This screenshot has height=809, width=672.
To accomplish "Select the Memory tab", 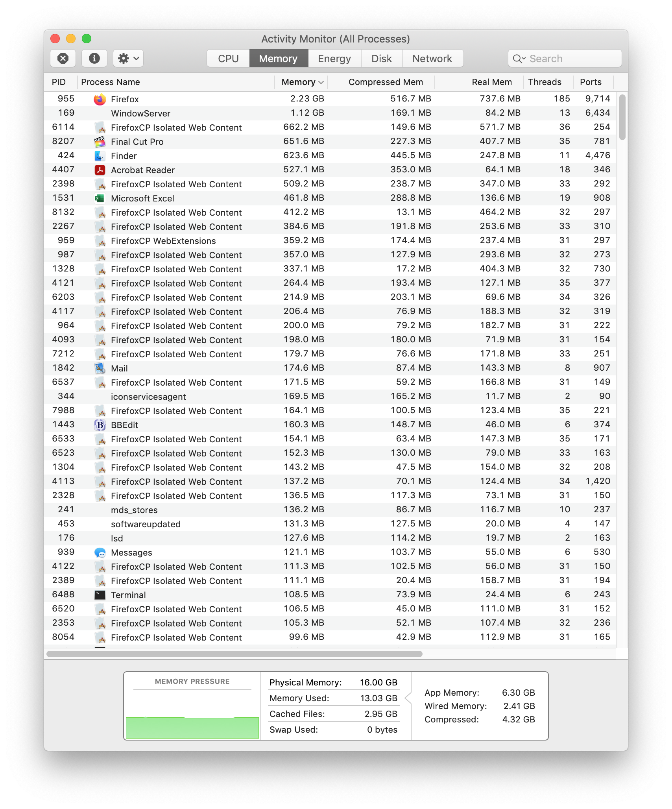I will [278, 58].
